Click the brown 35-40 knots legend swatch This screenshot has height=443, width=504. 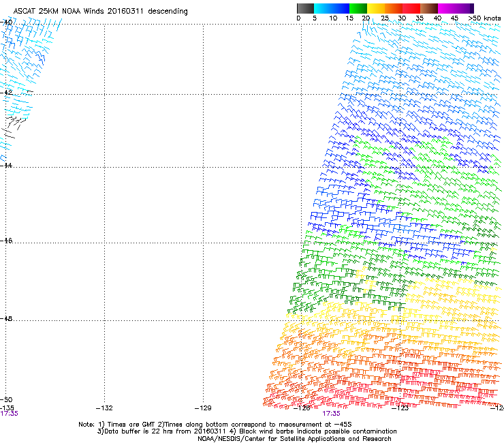pyautogui.click(x=429, y=8)
